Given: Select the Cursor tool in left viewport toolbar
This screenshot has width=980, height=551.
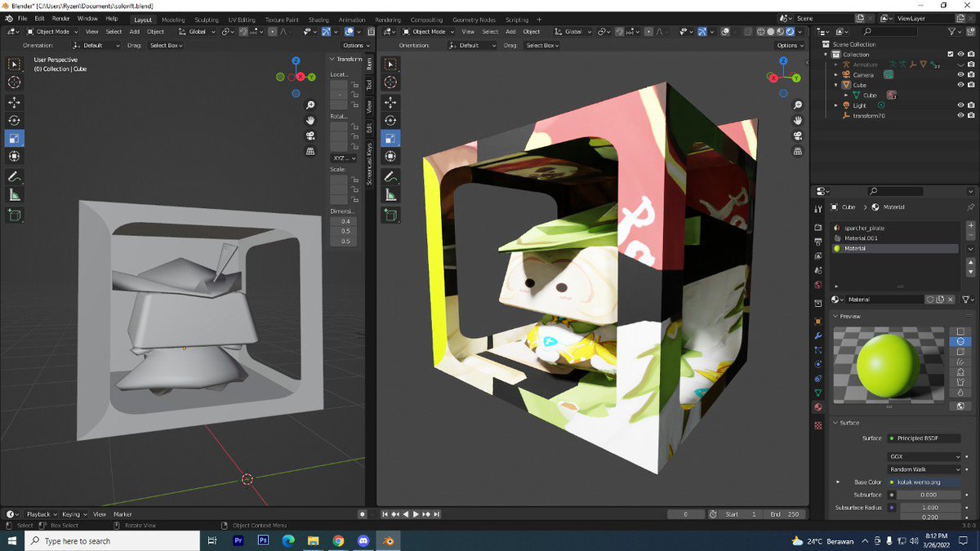Looking at the screenshot, I should coord(15,82).
